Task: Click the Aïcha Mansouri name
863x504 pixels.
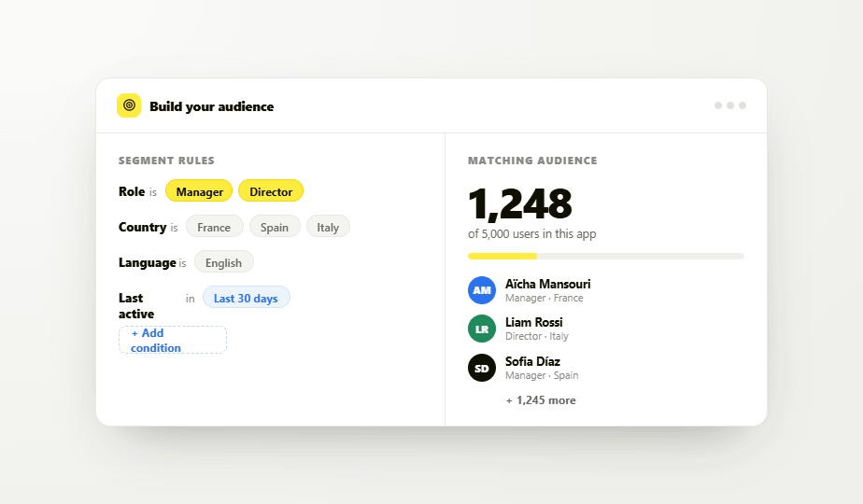Action: click(547, 284)
